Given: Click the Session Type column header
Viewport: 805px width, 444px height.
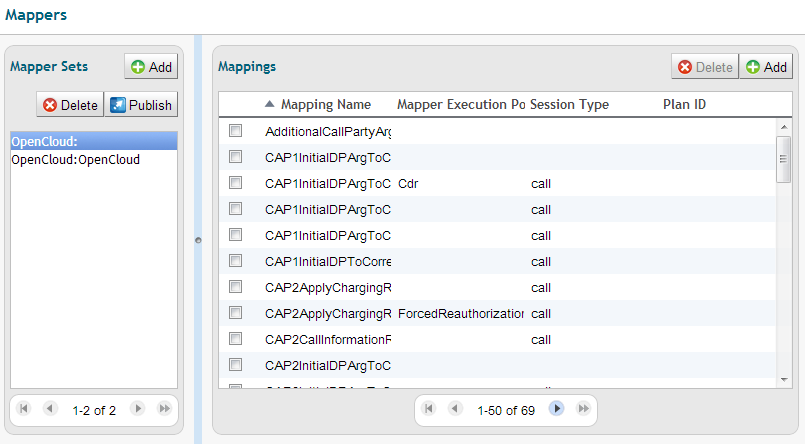Looking at the screenshot, I should tap(569, 105).
